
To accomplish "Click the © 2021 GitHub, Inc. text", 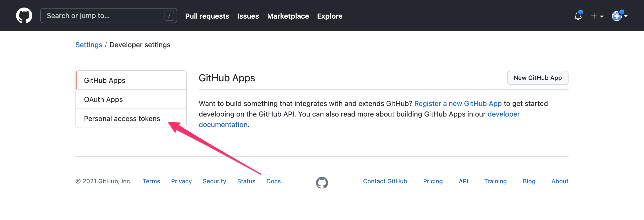I will (104, 181).
